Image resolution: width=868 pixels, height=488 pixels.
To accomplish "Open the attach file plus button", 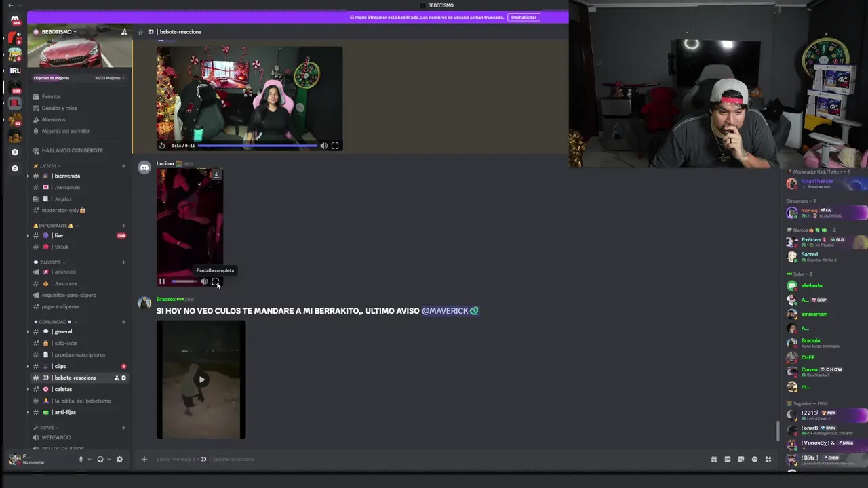I will [144, 459].
